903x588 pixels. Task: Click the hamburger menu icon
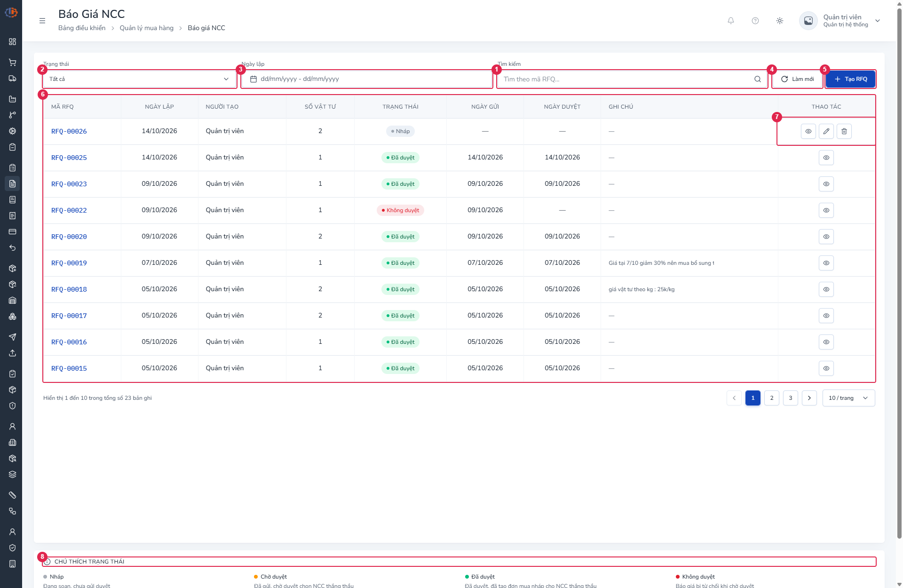tap(42, 21)
